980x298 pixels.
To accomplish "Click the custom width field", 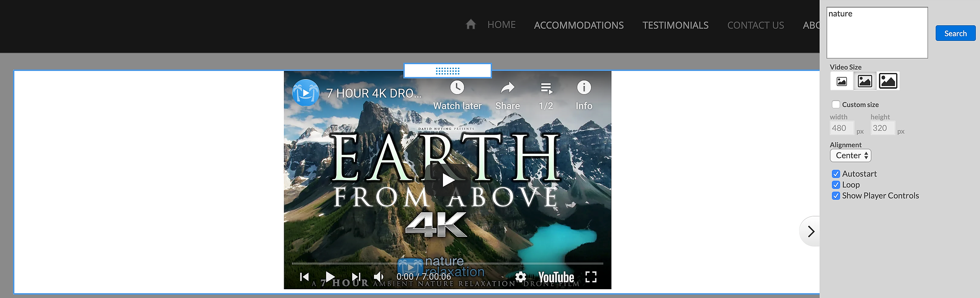I will 842,128.
